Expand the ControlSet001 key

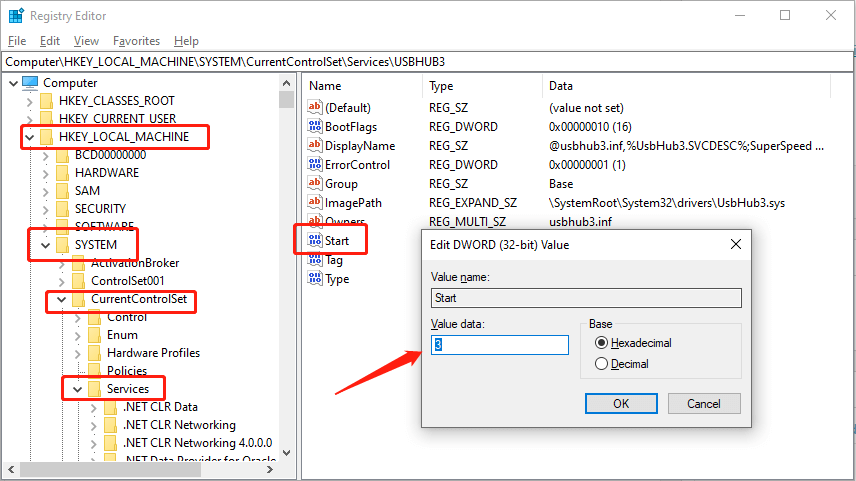coord(61,281)
